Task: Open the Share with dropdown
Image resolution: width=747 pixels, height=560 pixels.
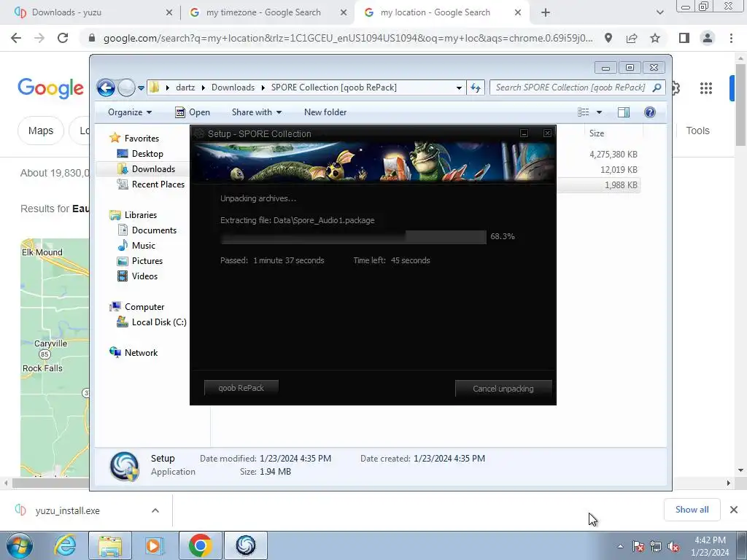Action: pos(257,112)
